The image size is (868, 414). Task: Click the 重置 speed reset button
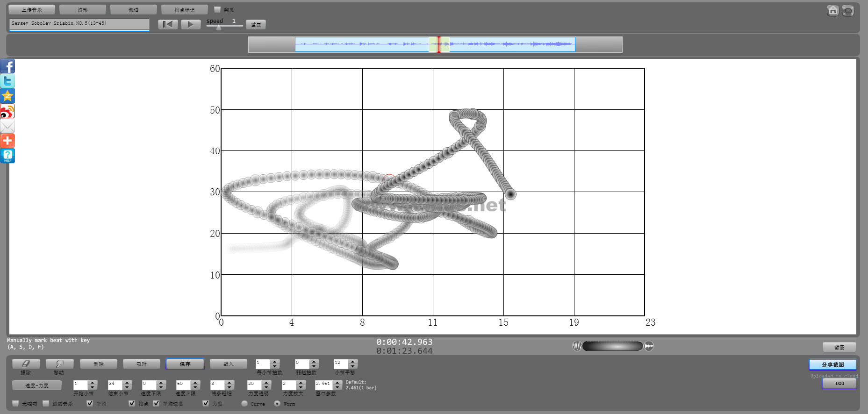[x=256, y=25]
